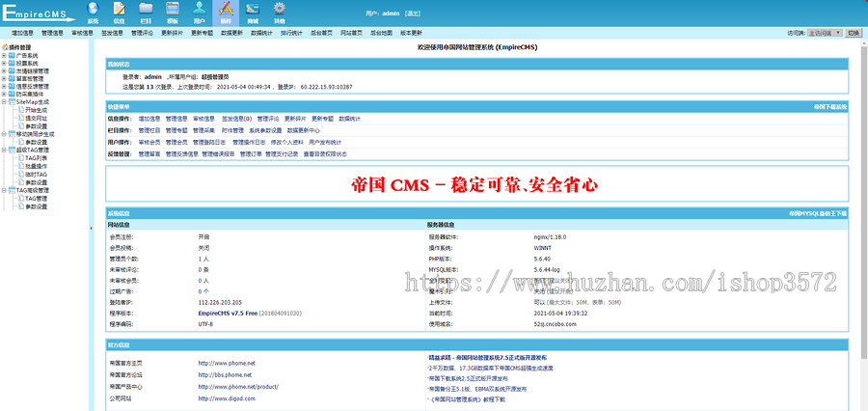
Task: Open the 访问端 access dropdown
Action: [825, 33]
